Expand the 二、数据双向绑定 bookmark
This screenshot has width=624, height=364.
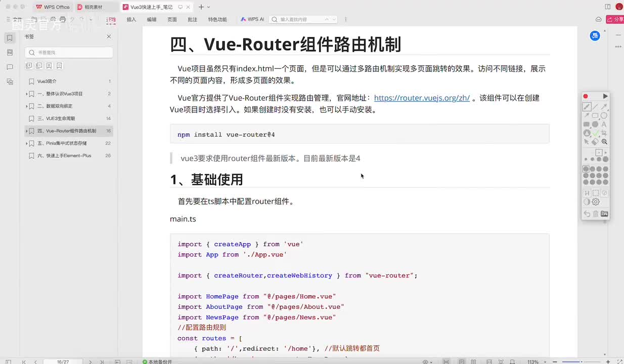coord(26,106)
